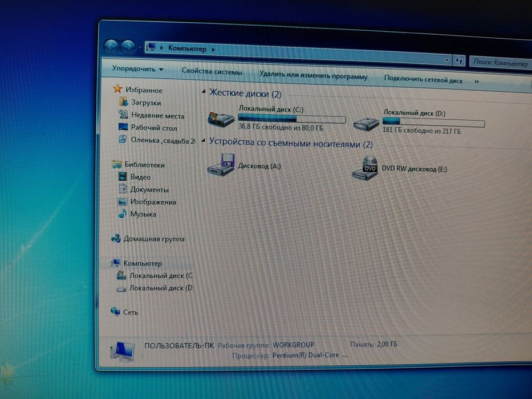Select Компьютер in the navigation tree
This screenshot has width=532, height=399.
click(143, 263)
